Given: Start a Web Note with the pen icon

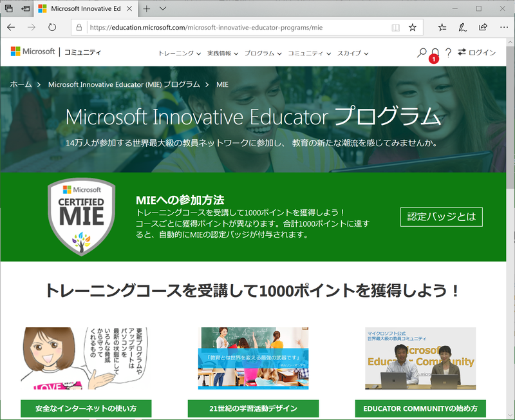Looking at the screenshot, I should (463, 27).
